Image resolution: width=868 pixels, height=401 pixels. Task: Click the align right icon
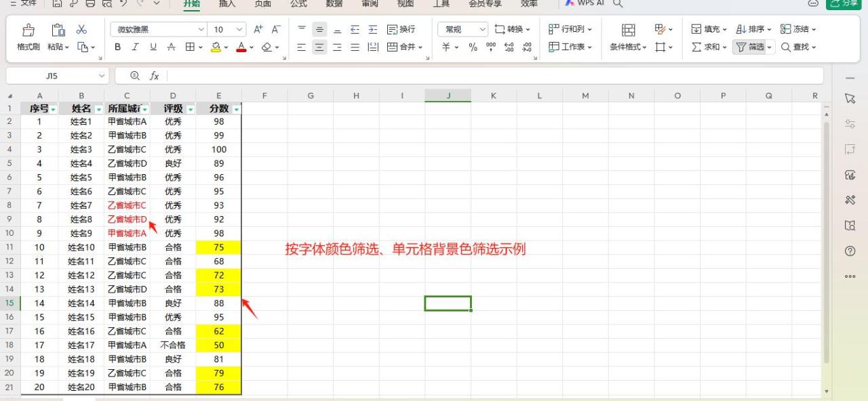click(x=337, y=47)
